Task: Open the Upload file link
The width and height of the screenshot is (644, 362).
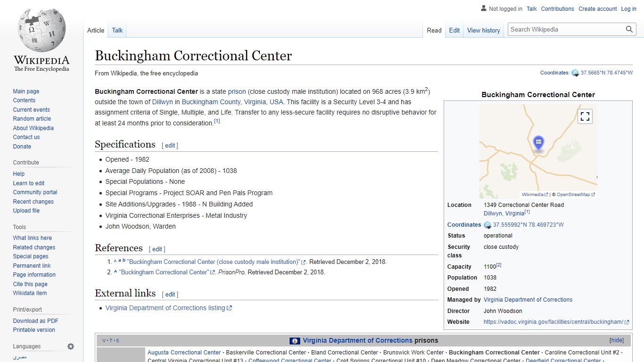Action: 26,211
